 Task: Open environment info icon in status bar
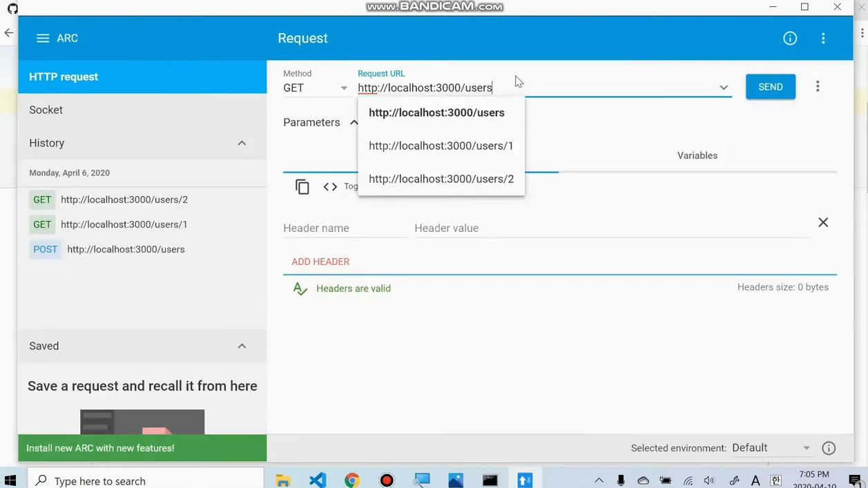coord(829,448)
